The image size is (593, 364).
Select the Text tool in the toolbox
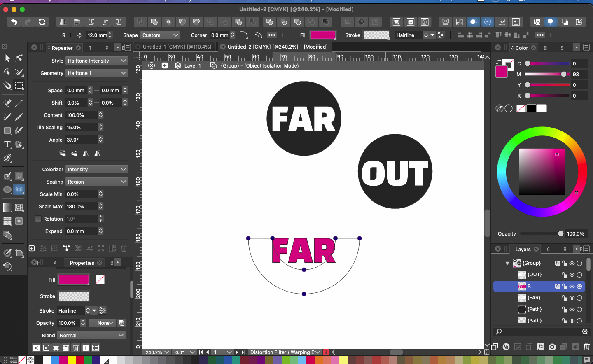point(7,145)
